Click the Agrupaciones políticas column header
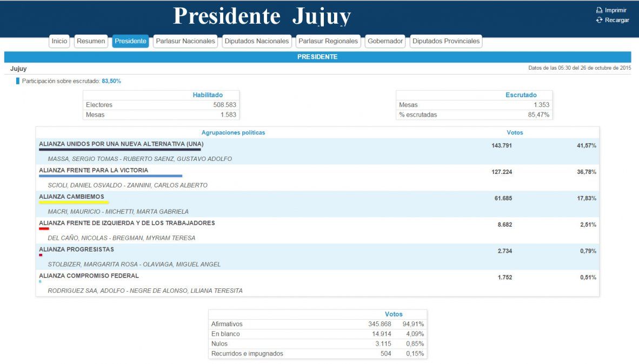Screen dimensions: 639x364 point(233,132)
